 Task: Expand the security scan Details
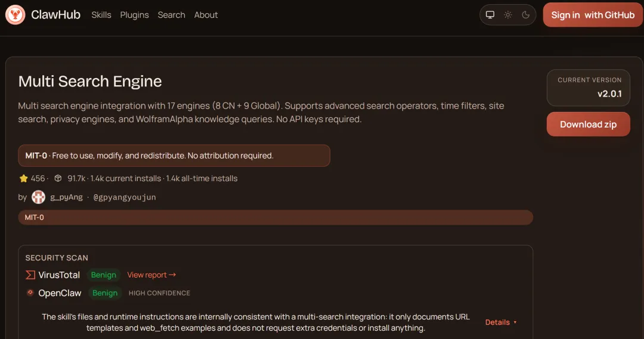[501, 322]
